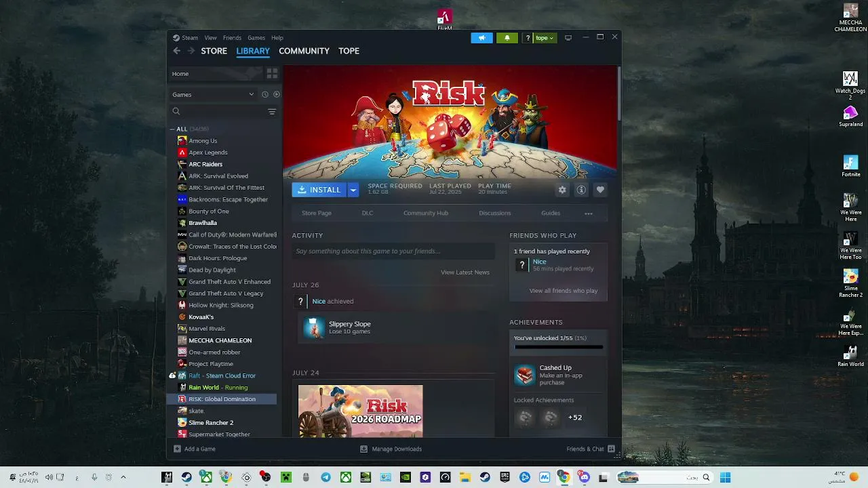Open the RISK Guides link
The width and height of the screenshot is (868, 488).
551,213
